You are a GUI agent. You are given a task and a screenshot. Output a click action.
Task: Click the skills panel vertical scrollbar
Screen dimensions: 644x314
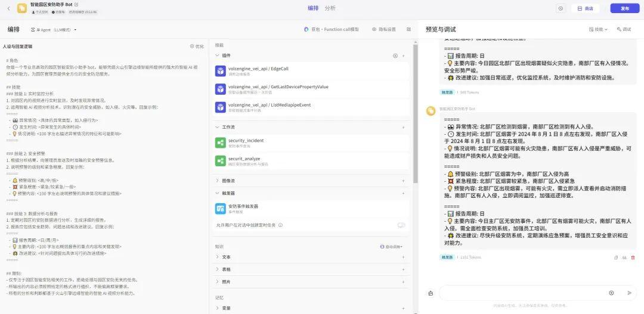click(415, 114)
